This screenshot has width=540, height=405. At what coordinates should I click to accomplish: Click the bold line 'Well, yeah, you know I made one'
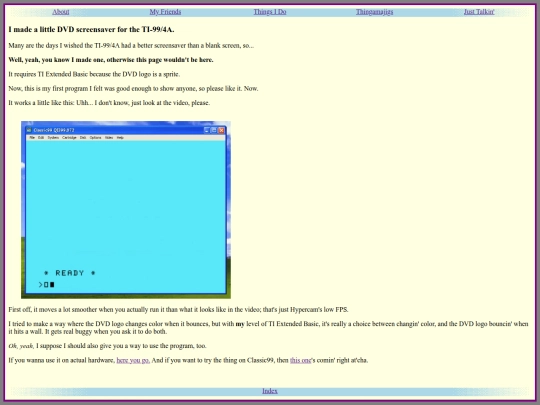pos(111,60)
